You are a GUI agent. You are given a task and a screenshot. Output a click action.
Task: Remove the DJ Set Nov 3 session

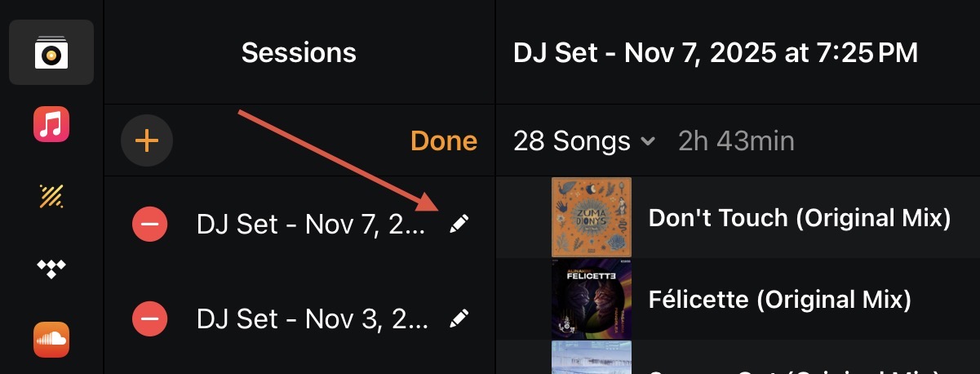tap(150, 318)
